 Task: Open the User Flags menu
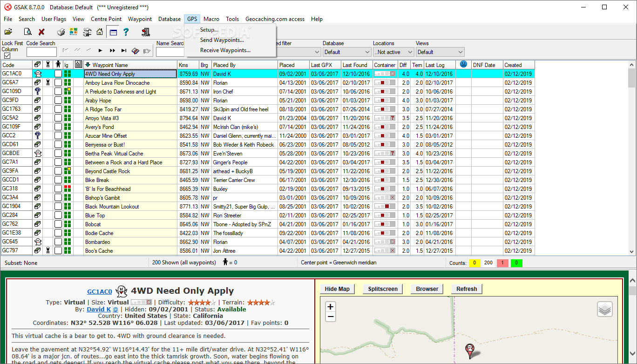pyautogui.click(x=54, y=19)
